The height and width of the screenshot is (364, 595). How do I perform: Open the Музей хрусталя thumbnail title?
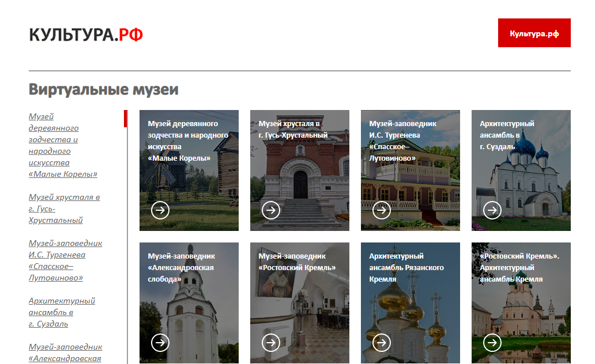pyautogui.click(x=292, y=130)
